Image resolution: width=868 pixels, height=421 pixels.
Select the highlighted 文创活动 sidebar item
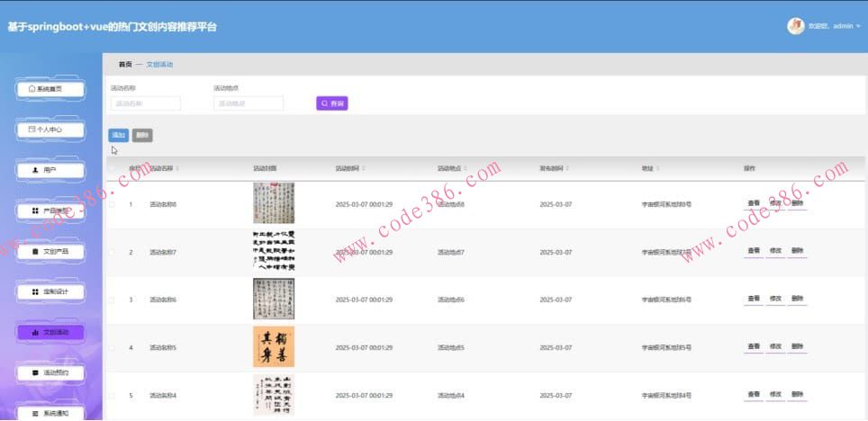pos(50,333)
